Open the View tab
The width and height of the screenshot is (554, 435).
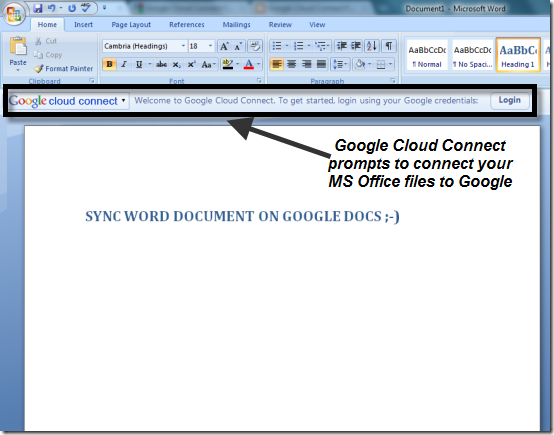click(317, 25)
